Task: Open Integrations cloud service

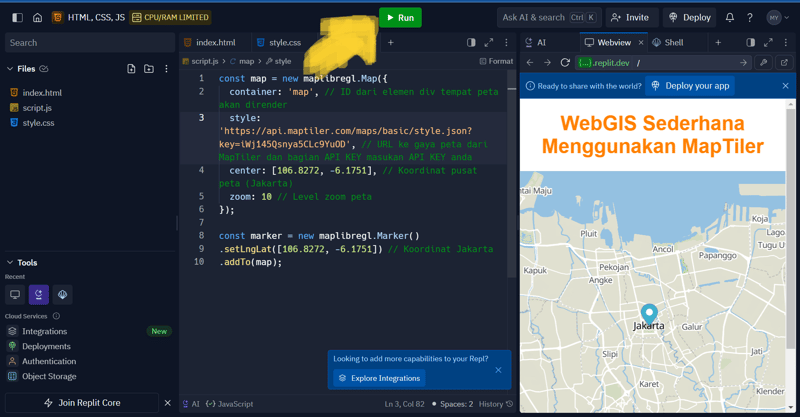Action: (44, 331)
